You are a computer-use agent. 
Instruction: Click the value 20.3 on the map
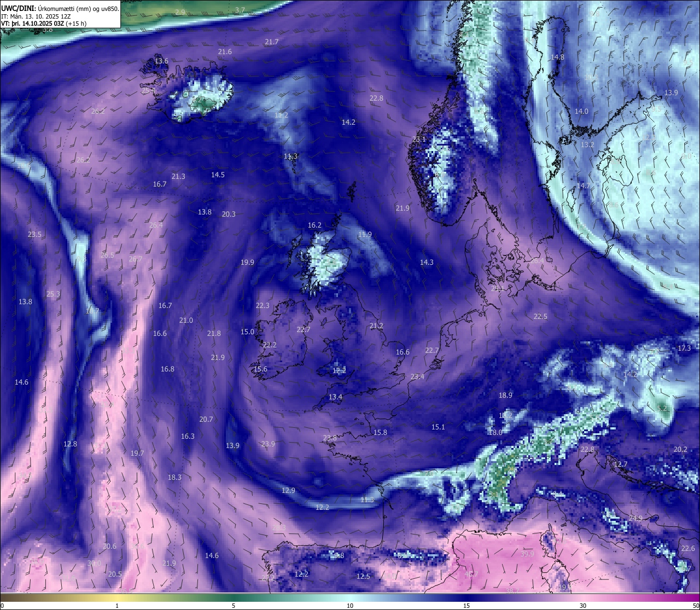(229, 214)
